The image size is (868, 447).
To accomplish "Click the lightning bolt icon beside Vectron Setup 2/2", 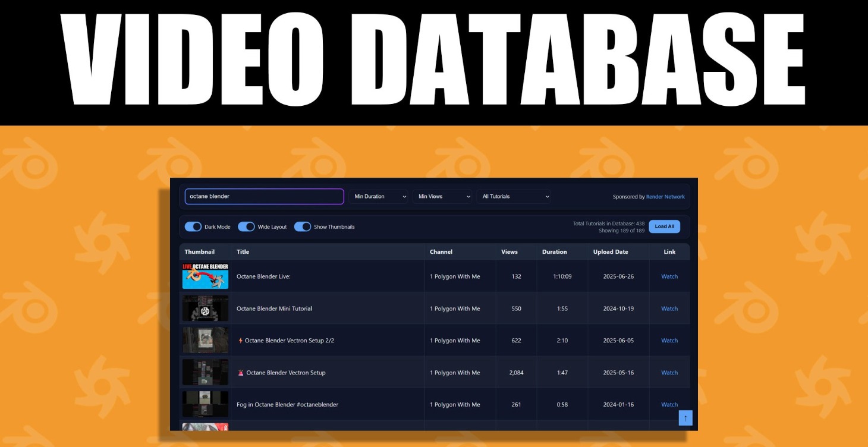I will (239, 340).
